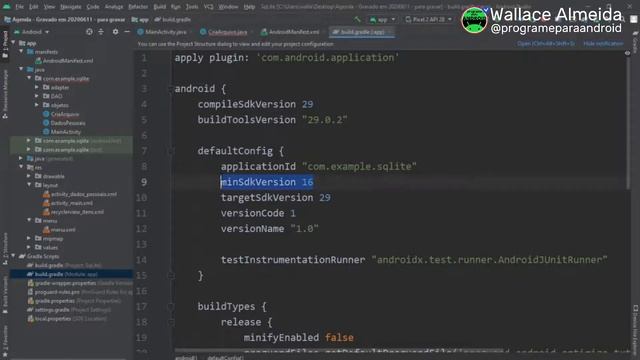Screen dimensions: 640x360
Task: Open the Build Variants side tab
Action: point(5,295)
